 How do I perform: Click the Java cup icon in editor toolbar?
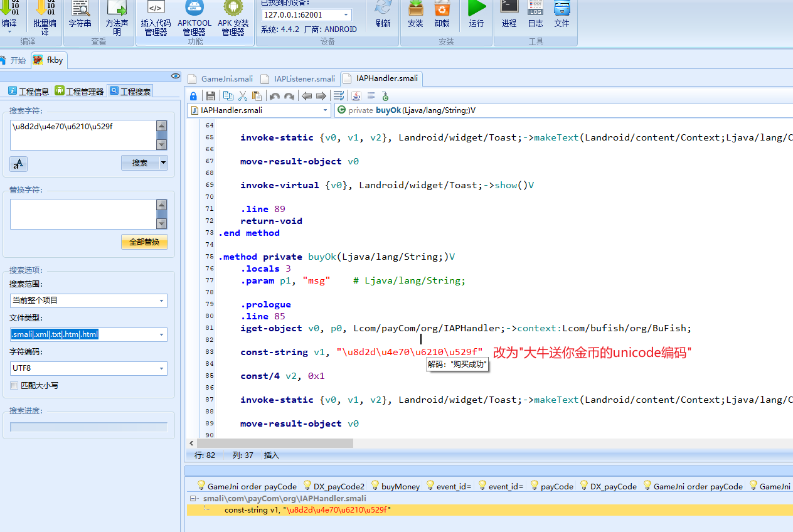pos(356,96)
